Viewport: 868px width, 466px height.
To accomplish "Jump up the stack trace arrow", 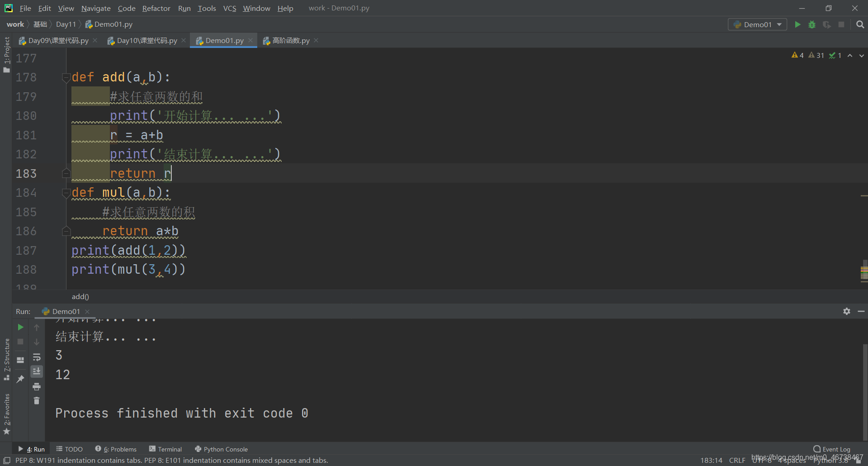I will pos(37,327).
